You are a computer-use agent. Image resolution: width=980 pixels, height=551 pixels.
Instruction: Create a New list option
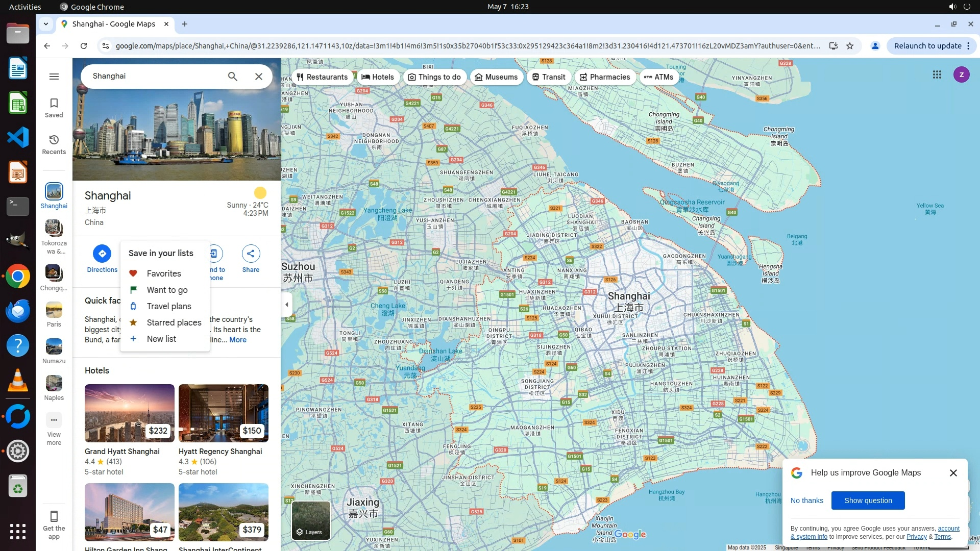[x=161, y=339]
